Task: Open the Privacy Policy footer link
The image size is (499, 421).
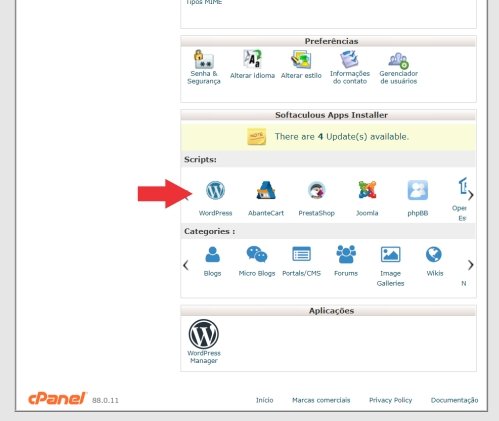Action: pyautogui.click(x=390, y=400)
